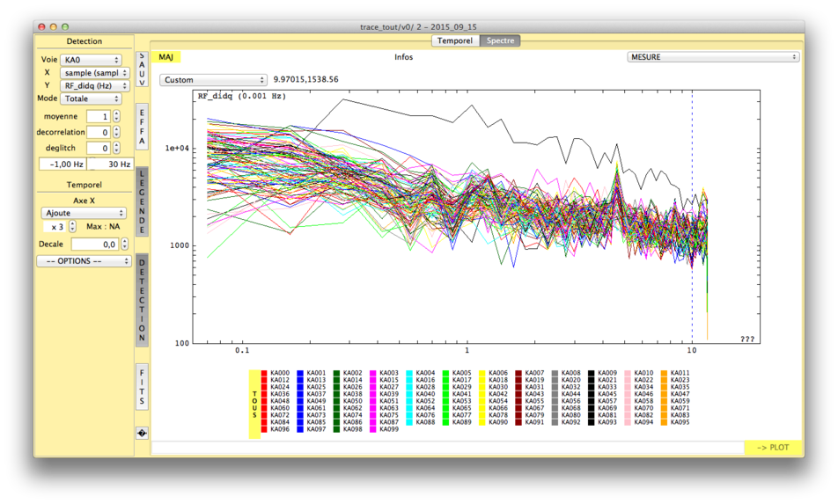The width and height of the screenshot is (838, 504).
Task: Open the FITS vertical button
Action: [x=142, y=386]
